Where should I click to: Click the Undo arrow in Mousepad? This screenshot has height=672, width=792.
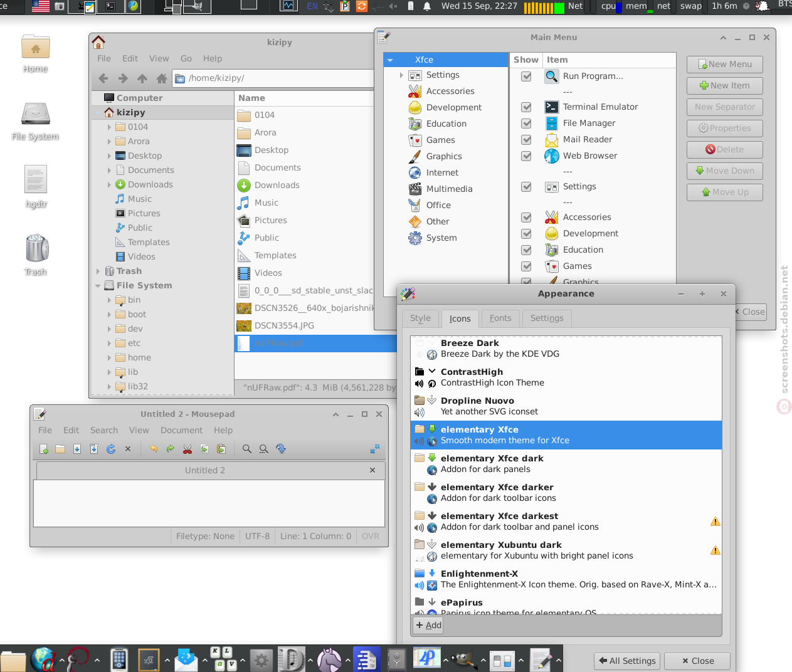coord(154,449)
